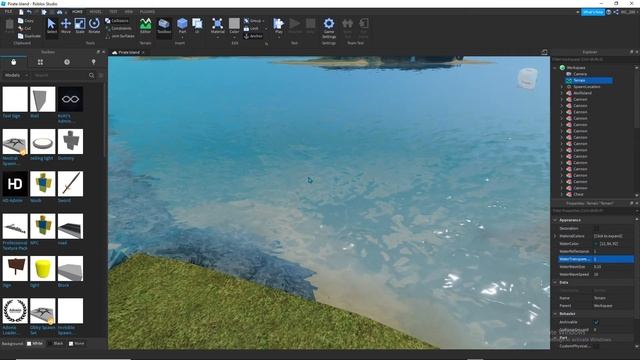Choose the Move tool
This screenshot has height=360, width=640.
tap(66, 26)
